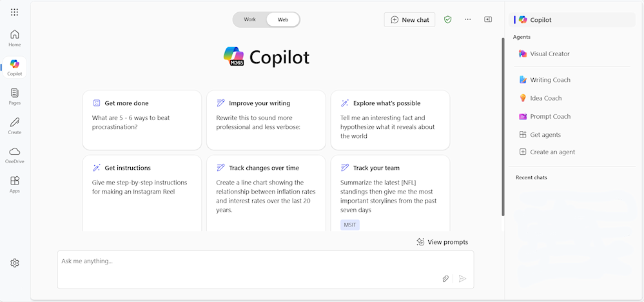This screenshot has height=302, width=644.
Task: Click the paperclip attach icon
Action: pyautogui.click(x=445, y=279)
